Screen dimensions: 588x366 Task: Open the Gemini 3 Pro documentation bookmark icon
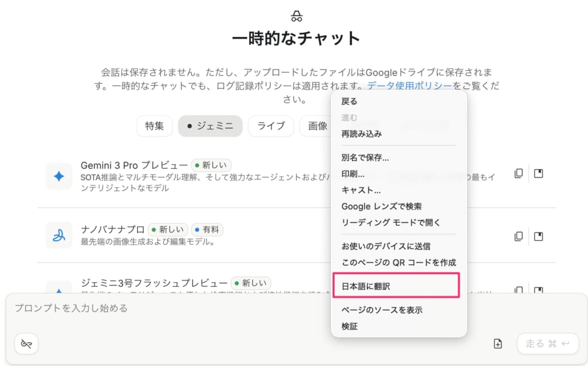538,174
